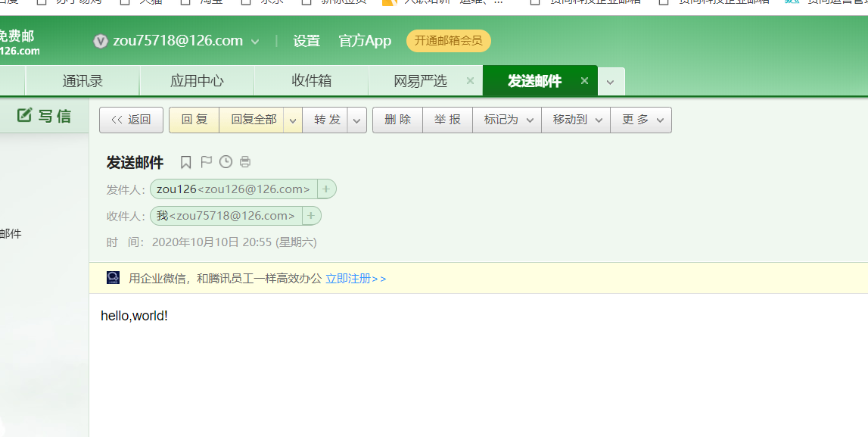Click the account name zou75718@126.com
The image size is (868, 437).
(178, 41)
